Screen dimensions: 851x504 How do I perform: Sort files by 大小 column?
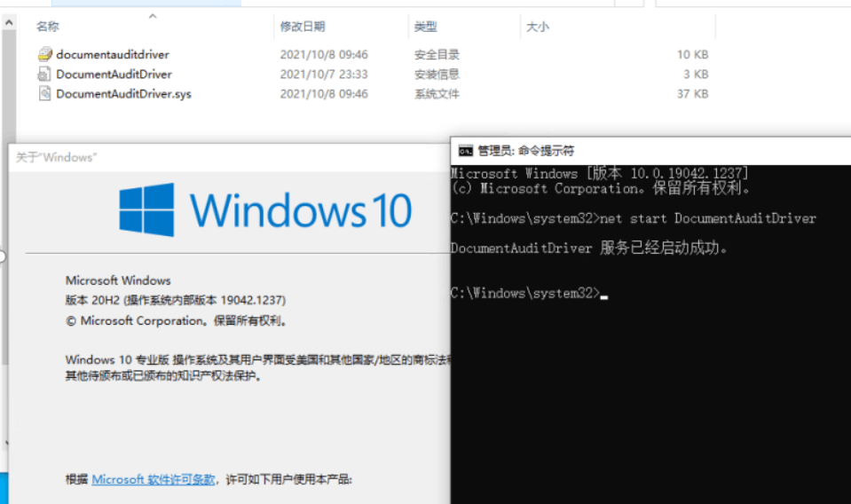(x=537, y=26)
